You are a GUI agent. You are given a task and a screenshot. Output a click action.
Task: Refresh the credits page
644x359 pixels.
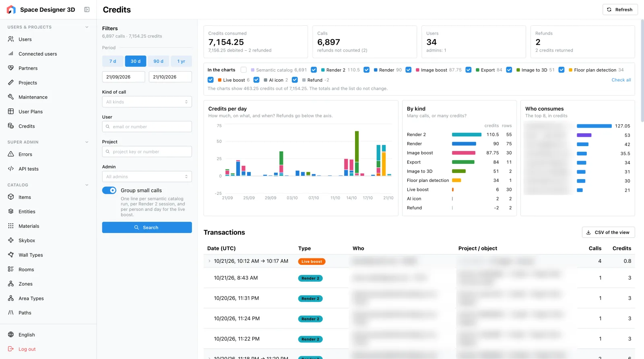(x=620, y=10)
